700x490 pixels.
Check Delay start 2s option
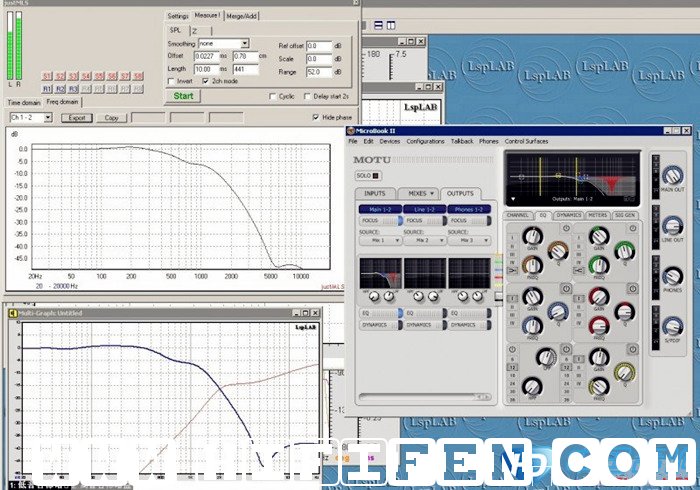[x=307, y=96]
